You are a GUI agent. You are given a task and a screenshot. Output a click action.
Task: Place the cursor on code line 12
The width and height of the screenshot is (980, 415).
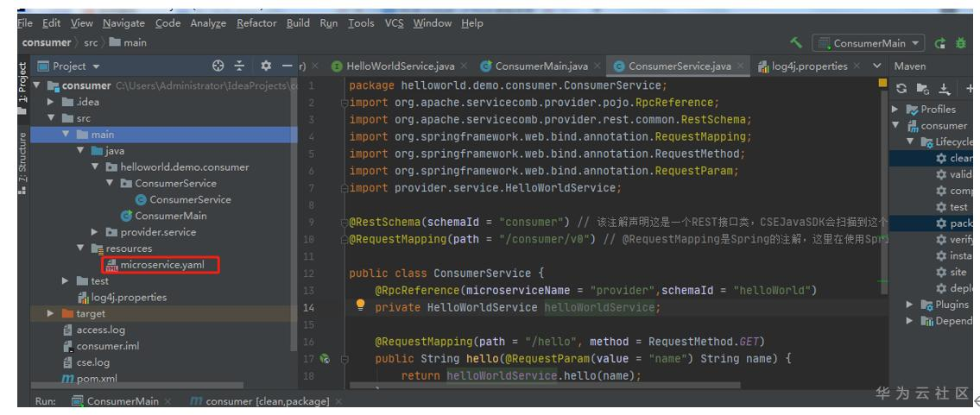click(x=447, y=273)
